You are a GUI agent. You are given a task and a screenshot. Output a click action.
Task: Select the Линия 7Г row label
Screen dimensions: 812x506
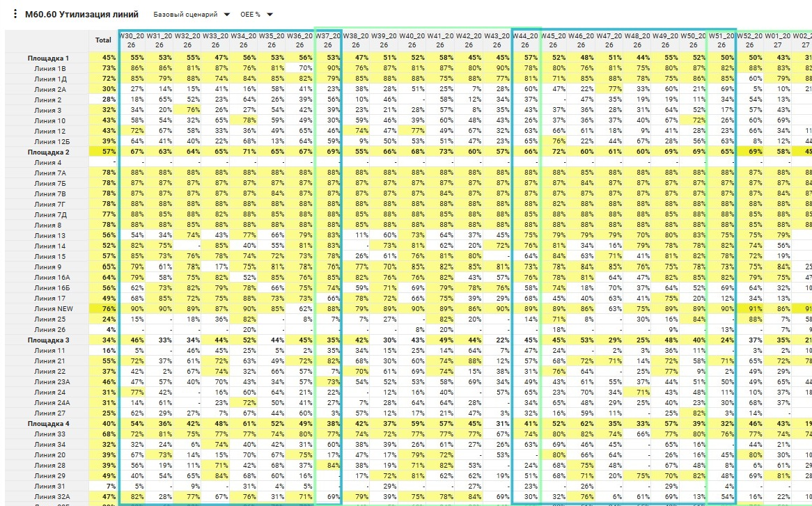click(x=49, y=204)
